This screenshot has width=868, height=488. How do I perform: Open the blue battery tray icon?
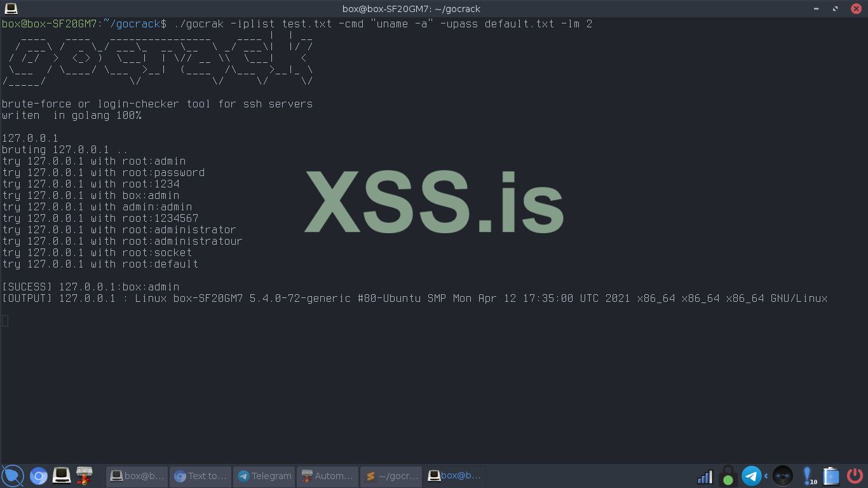831,476
